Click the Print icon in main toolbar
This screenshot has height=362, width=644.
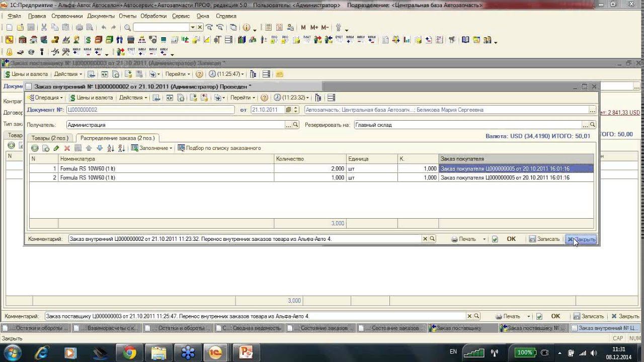click(79, 27)
